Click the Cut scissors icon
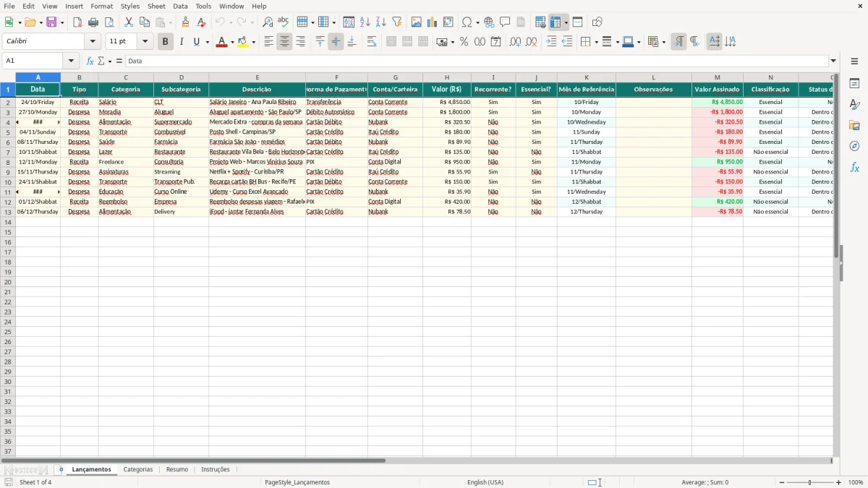868x488 pixels. 129,22
